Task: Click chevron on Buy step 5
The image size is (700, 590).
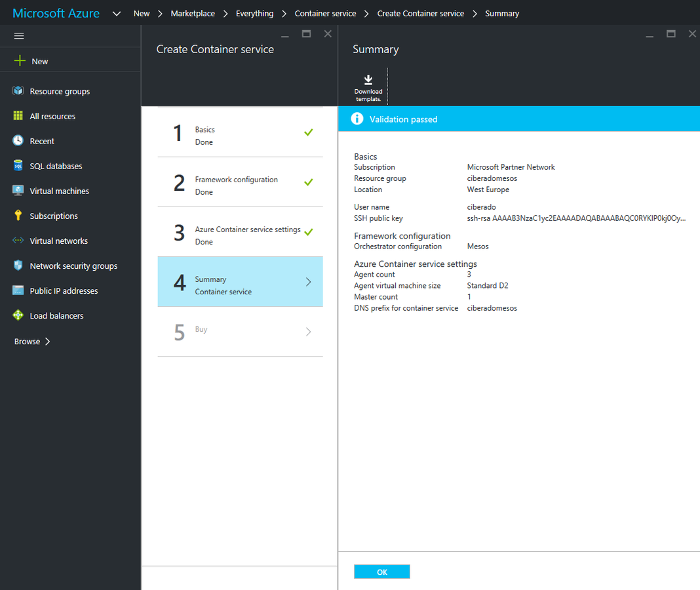Action: click(309, 332)
